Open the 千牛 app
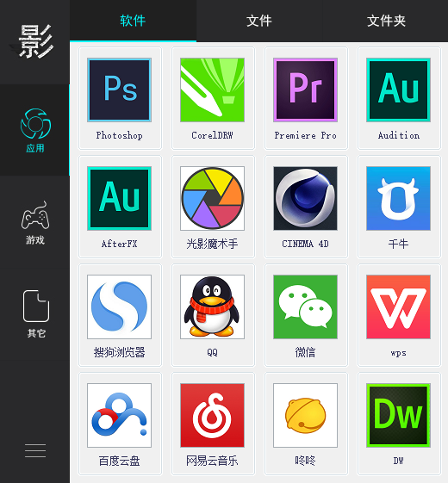 point(398,198)
